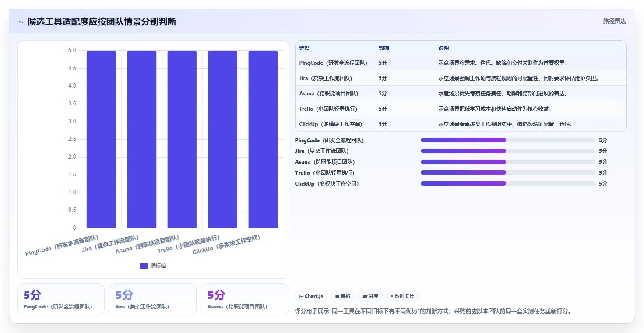Click the 5分 value beside ClickUp progress bar
The image size is (644, 333).
tap(603, 184)
